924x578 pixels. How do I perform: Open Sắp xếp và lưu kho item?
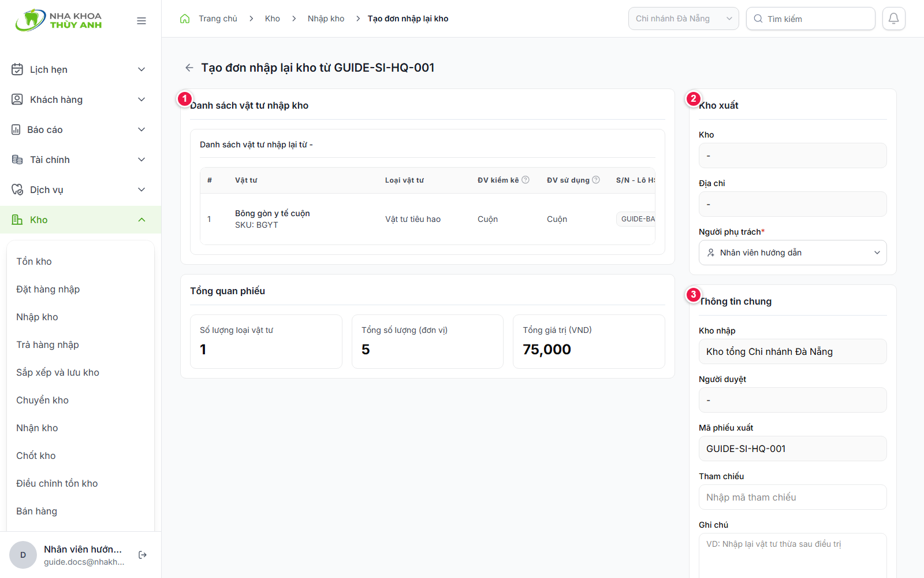(80, 372)
